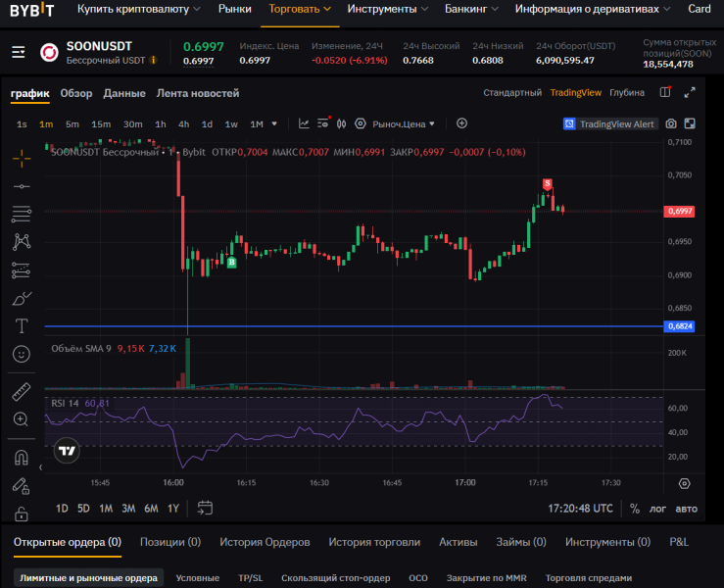
Task: Click the SOON coin logo
Action: tap(49, 52)
